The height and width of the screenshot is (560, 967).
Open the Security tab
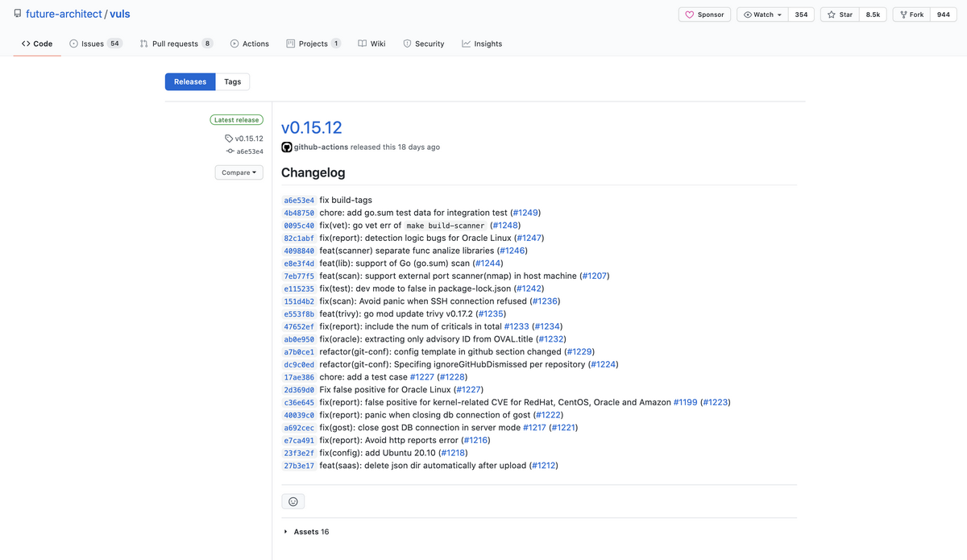pyautogui.click(x=424, y=44)
